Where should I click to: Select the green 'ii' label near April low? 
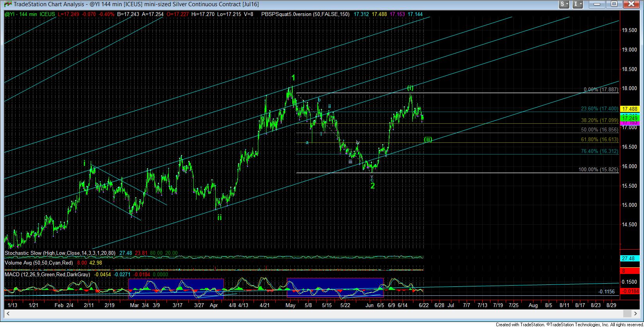(220, 217)
